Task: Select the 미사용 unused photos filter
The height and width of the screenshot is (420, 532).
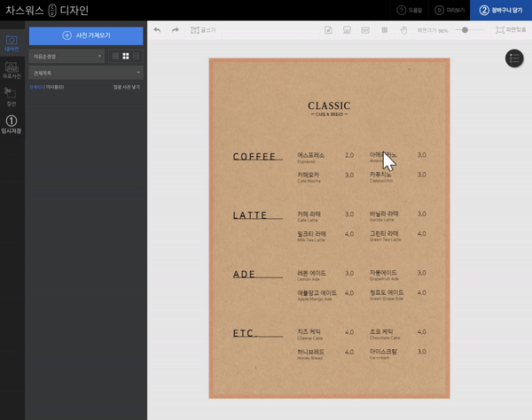Action: coord(54,87)
